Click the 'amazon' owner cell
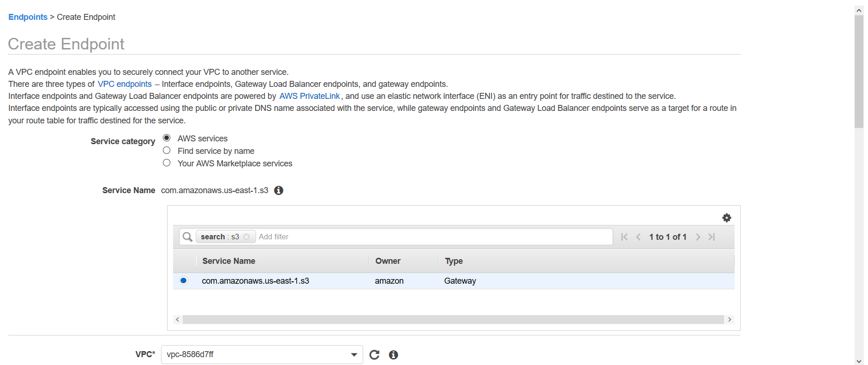The image size is (868, 365). click(x=389, y=281)
